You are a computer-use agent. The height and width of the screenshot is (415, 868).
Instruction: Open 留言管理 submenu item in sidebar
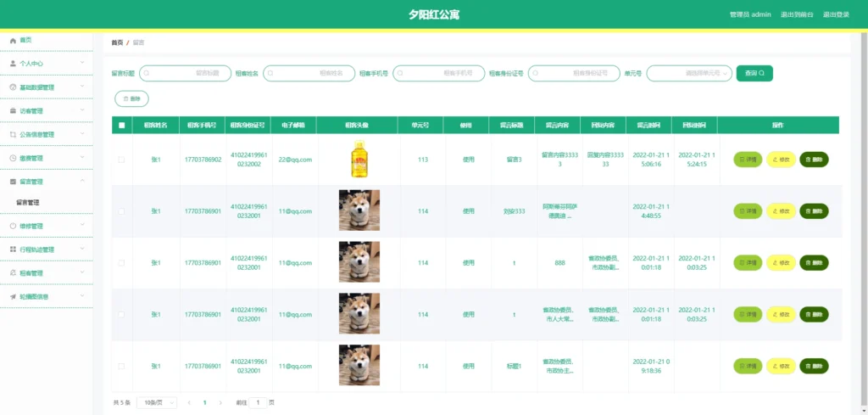(x=28, y=203)
